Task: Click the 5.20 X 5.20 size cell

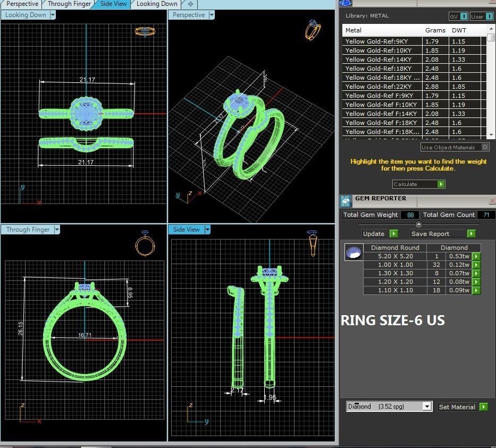Action: (395, 256)
